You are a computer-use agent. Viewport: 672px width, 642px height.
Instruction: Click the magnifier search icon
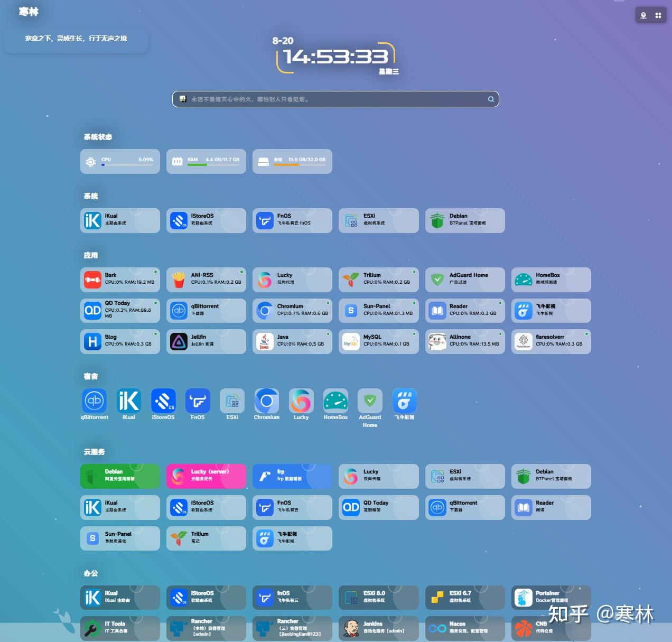tap(491, 99)
